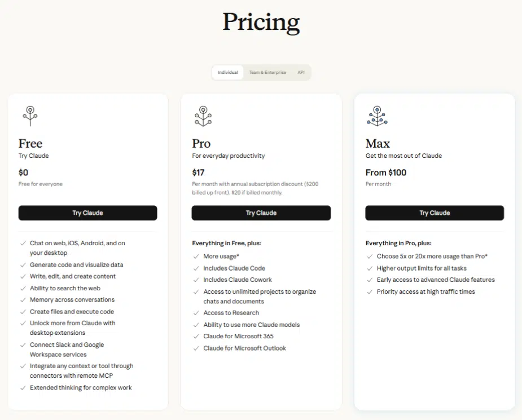This screenshot has height=420, width=522.
Task: Click checkmark next to Includes Claude Code
Action: pos(196,268)
